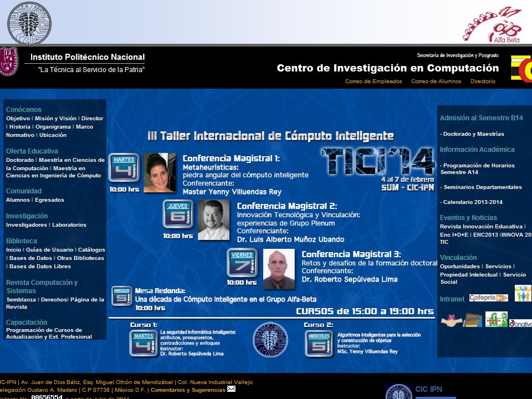
Task: Click the handshake icon in the right panel
Action: [451, 320]
